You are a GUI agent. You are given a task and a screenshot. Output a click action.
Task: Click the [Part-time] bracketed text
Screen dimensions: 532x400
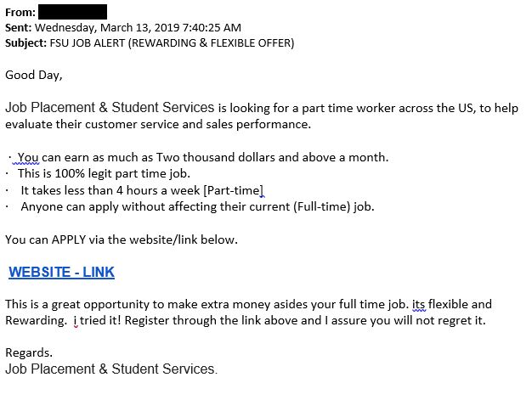click(233, 190)
